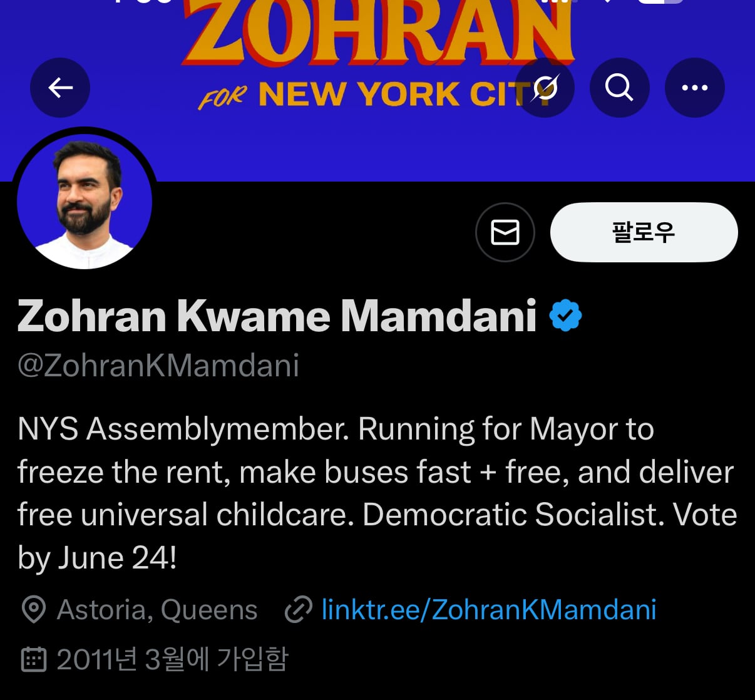
Task: Tap the "NYS Assemblymember" bio line
Action: point(183,430)
